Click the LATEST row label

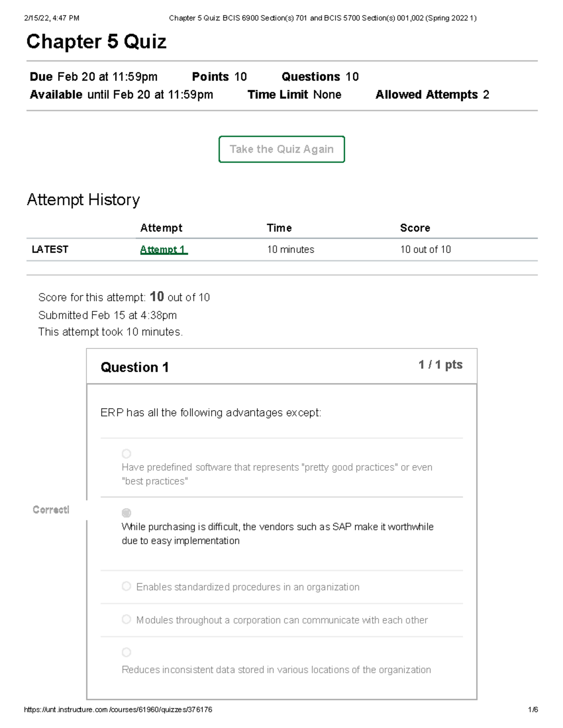tap(50, 249)
